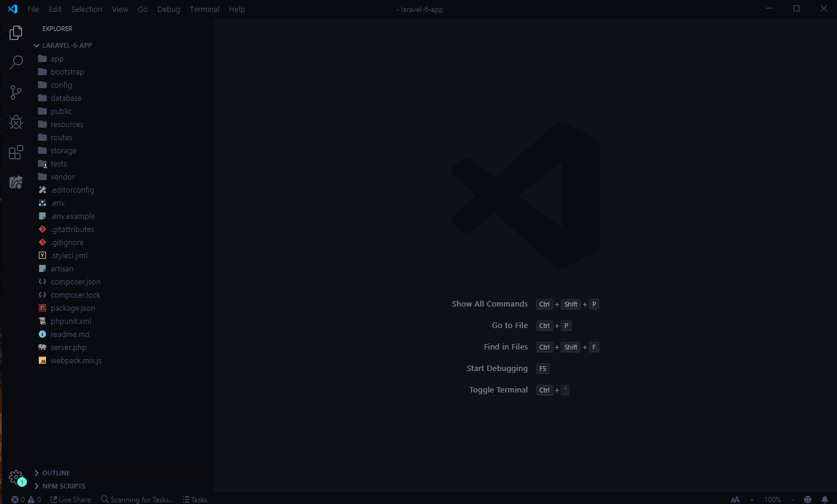Click the feedback smiley in the status bar
The width and height of the screenshot is (837, 504).
click(807, 499)
